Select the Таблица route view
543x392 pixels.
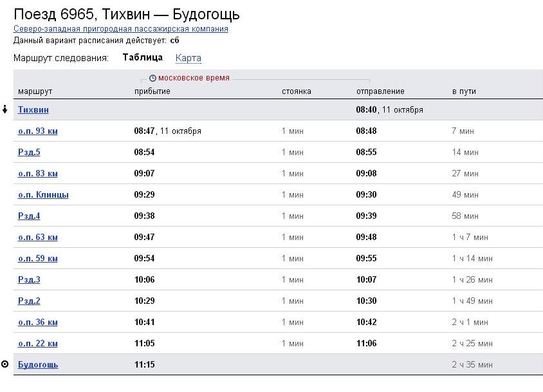coord(142,57)
